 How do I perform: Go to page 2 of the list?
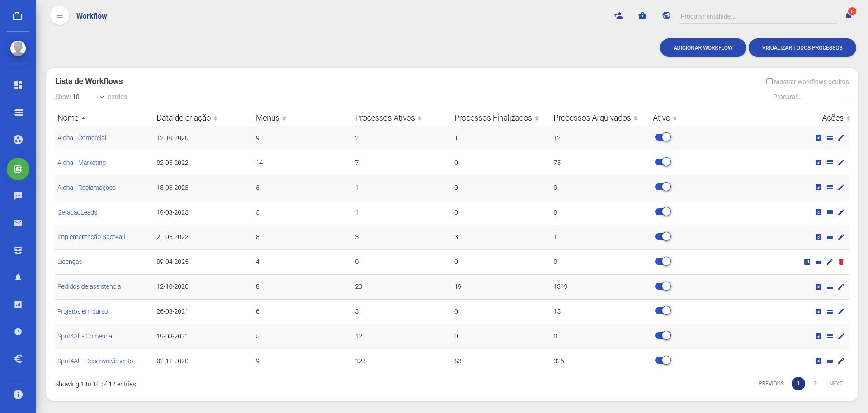click(815, 384)
